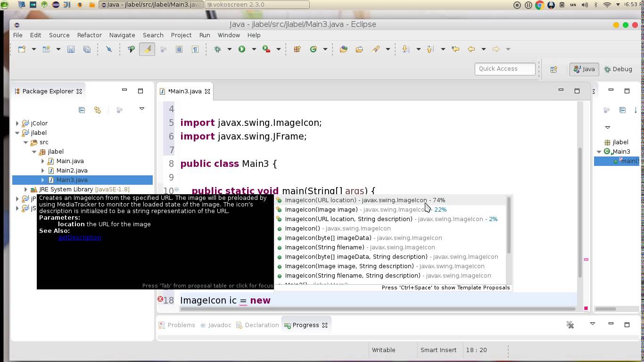644x362 pixels.
Task: Choose the ImageIcon(Image image) proposal
Action: tap(391, 210)
